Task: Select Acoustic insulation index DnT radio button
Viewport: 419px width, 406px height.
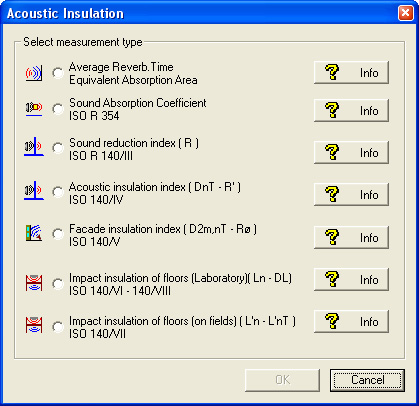Action: [58, 192]
